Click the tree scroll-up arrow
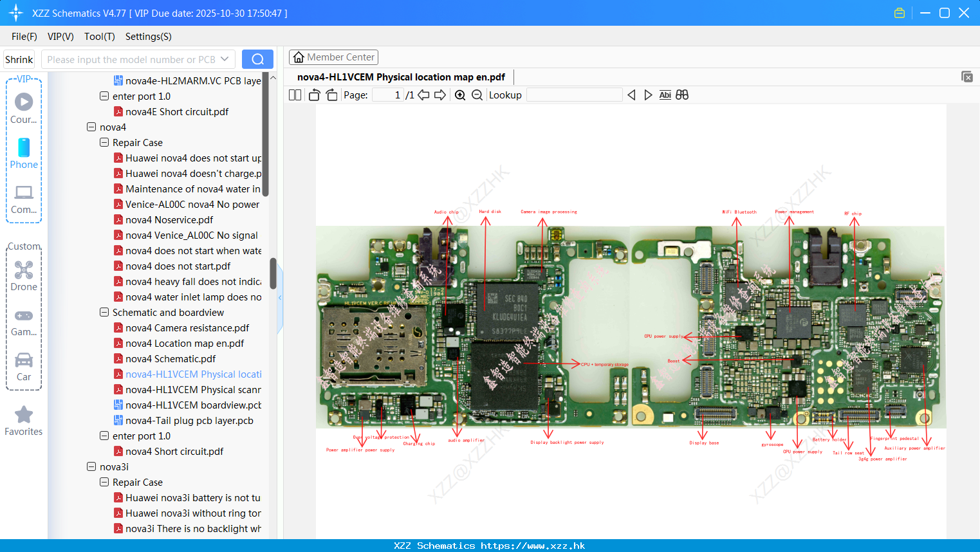980x552 pixels. pyautogui.click(x=273, y=78)
